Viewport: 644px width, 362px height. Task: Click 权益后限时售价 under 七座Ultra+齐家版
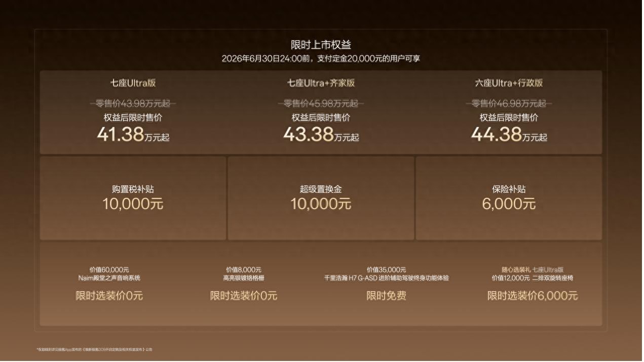321,118
